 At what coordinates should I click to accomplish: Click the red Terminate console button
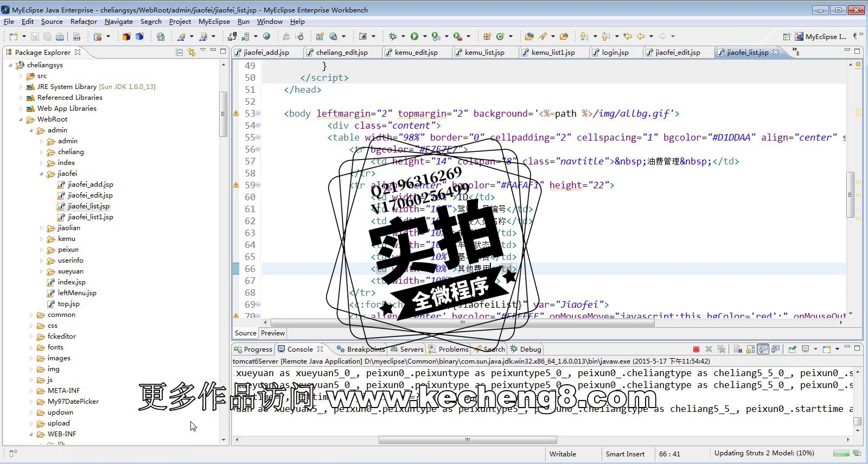[x=696, y=349]
